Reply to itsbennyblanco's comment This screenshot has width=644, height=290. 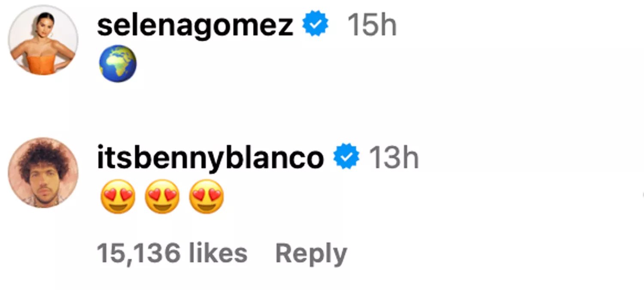click(311, 254)
